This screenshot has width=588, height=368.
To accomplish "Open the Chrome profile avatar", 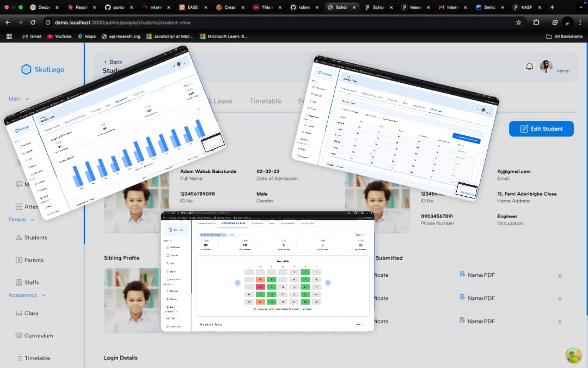I will [x=568, y=22].
